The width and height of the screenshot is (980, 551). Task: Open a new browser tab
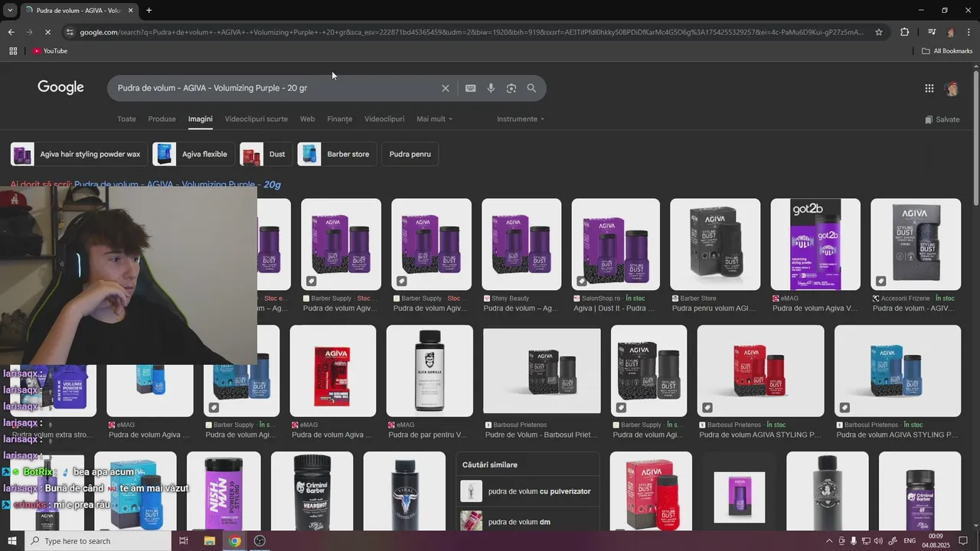(x=149, y=11)
